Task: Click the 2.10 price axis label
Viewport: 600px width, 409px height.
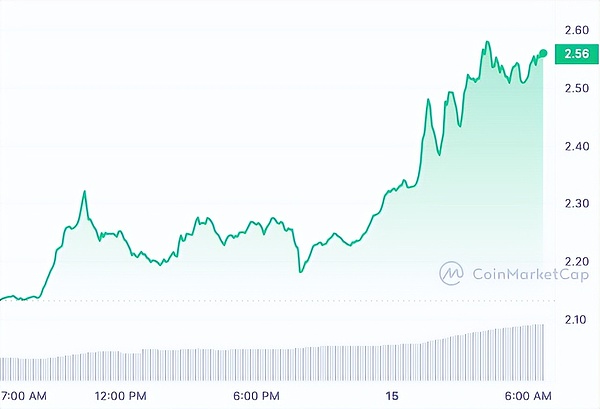Action: click(x=574, y=319)
